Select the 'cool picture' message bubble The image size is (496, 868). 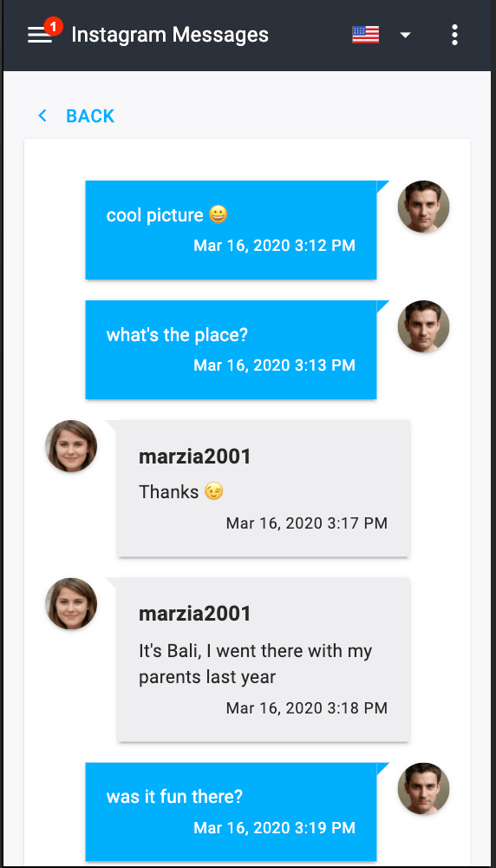click(232, 230)
